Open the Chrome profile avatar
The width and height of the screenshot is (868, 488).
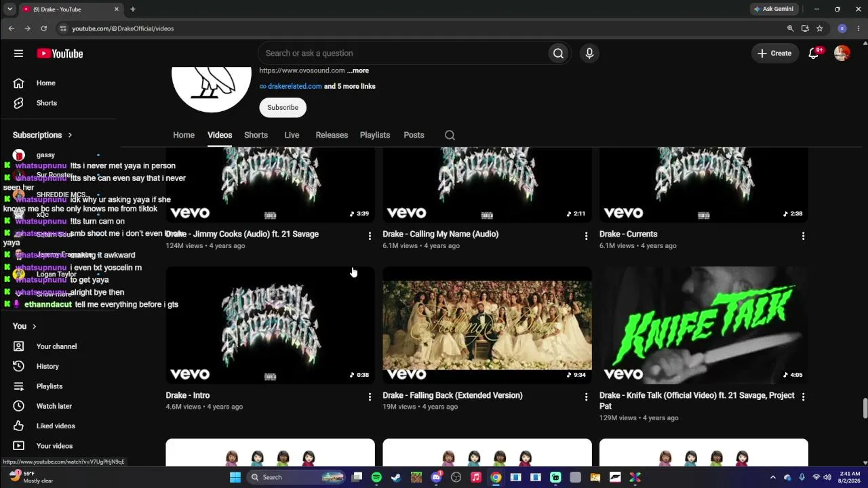tap(842, 28)
